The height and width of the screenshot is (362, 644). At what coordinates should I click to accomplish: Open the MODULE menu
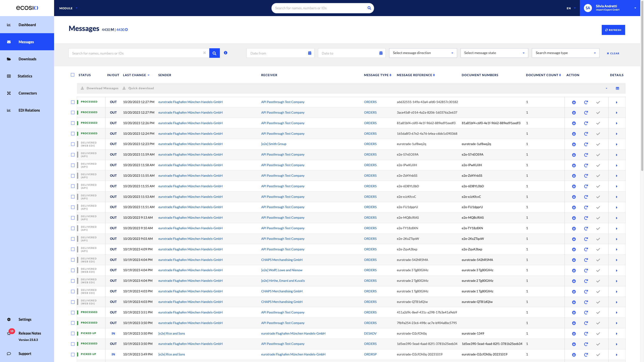coord(68,8)
